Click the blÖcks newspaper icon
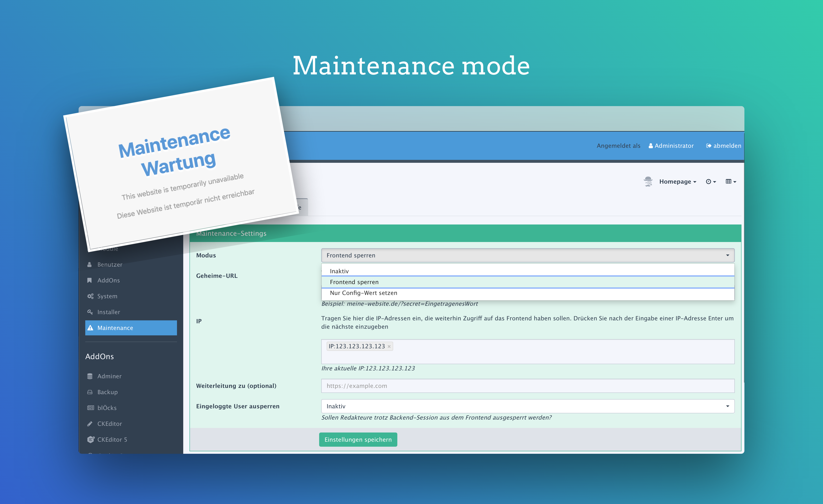 coord(90,408)
